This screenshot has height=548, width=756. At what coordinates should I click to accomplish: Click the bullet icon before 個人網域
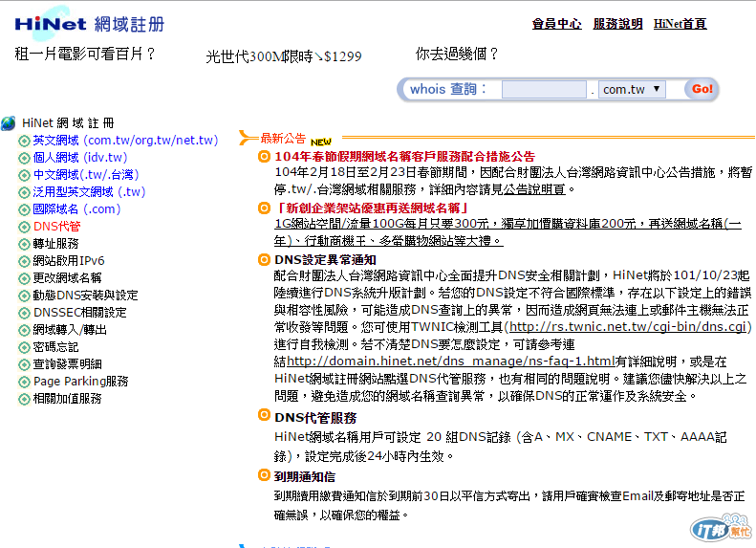[24, 158]
